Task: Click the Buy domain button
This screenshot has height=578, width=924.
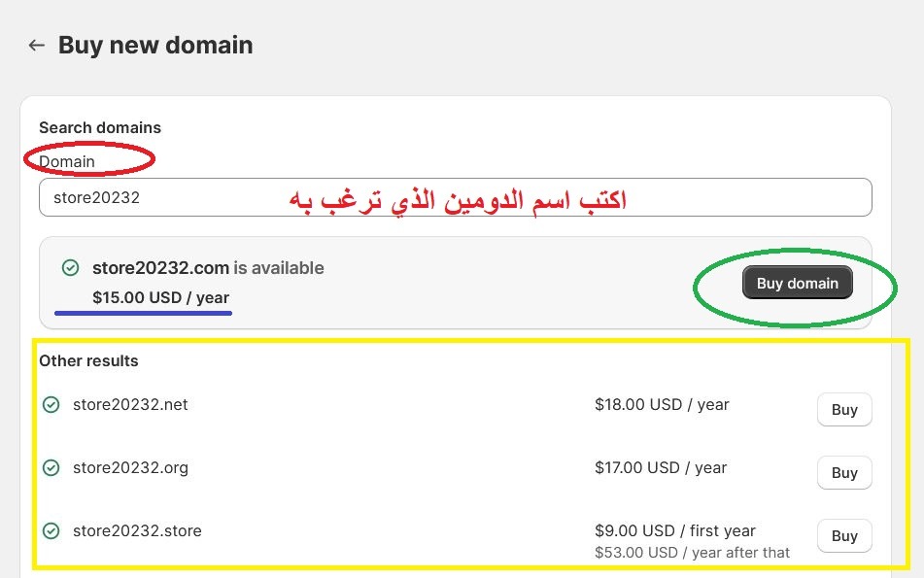Action: (x=798, y=283)
